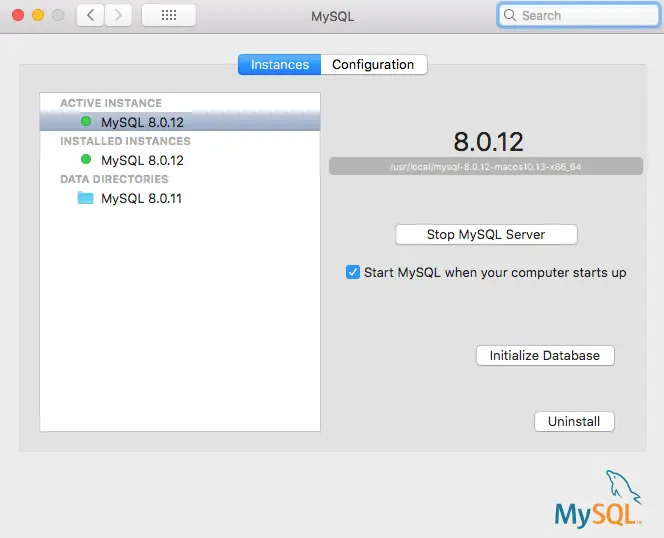Click the green status dot under Active Instance
This screenshot has height=538, width=664.
coord(86,122)
